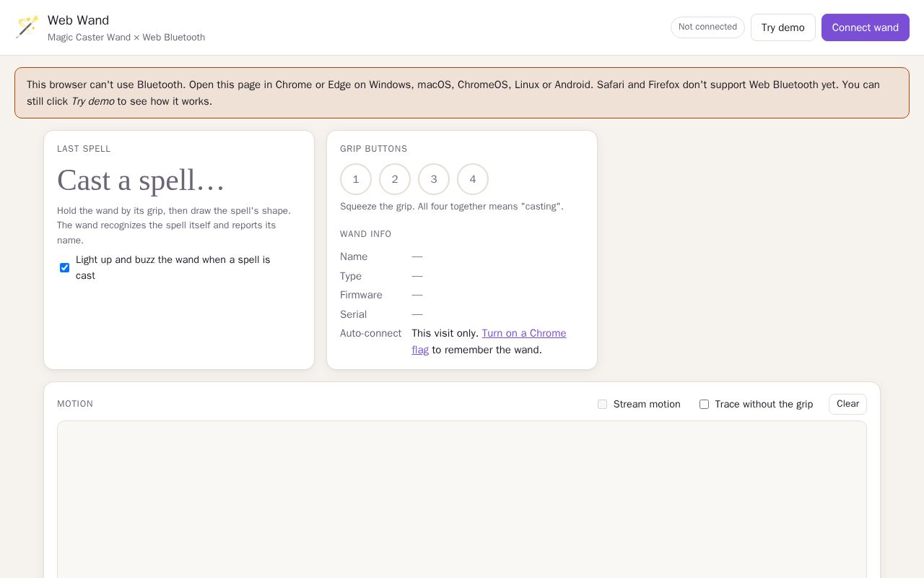Viewport: 924px width, 578px height.
Task: Toggle light up and buzz checkbox
Action: coord(64,267)
